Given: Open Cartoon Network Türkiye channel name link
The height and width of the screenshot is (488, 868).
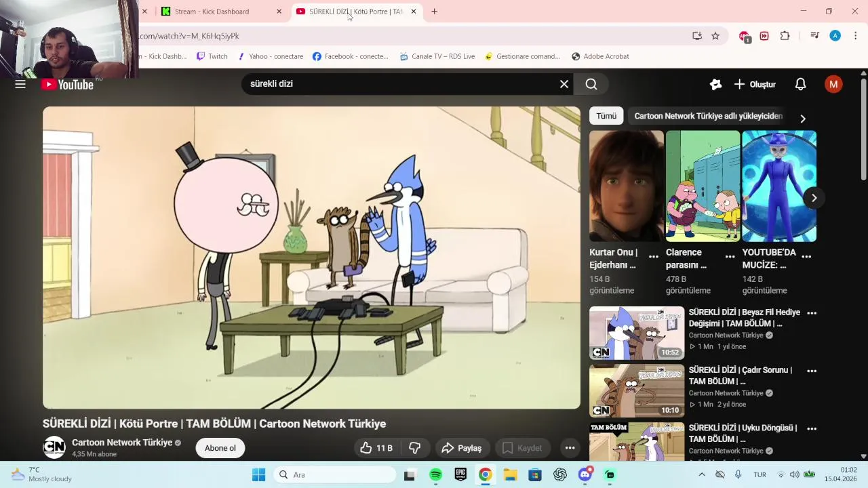Looking at the screenshot, I should click(122, 443).
